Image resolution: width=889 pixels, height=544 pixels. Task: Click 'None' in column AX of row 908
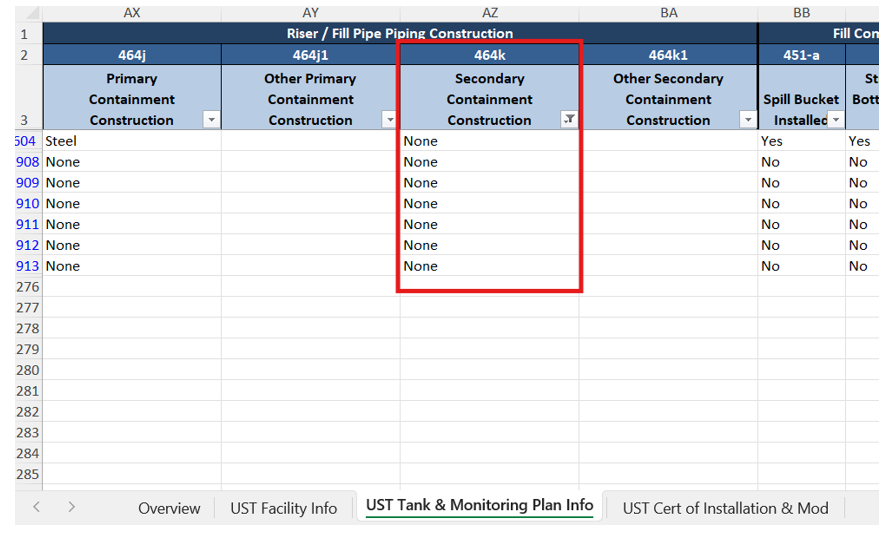132,162
